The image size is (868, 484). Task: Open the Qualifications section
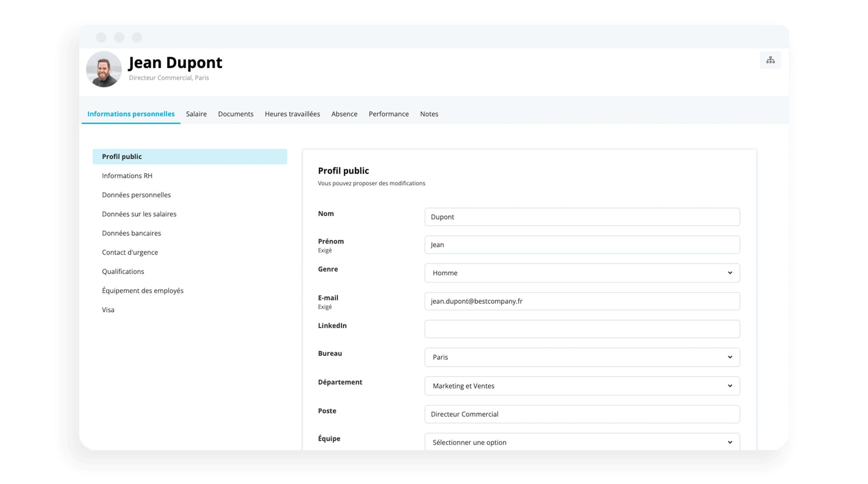click(x=123, y=272)
